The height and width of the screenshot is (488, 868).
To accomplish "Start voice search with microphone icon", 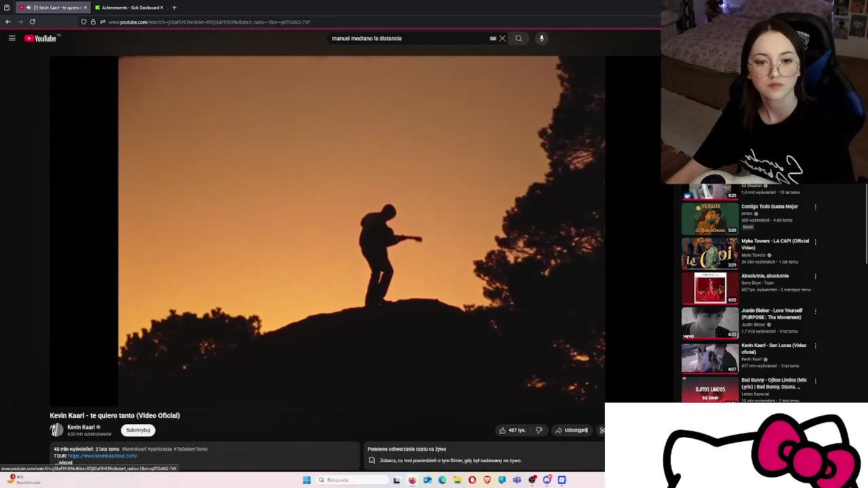I will 542,39.
